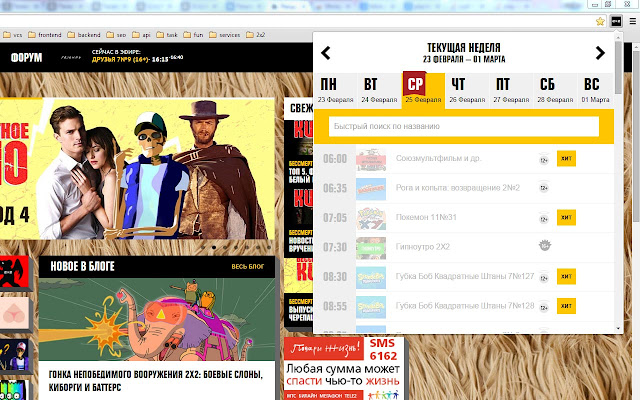Open the vcs bookmarks folder
The height and width of the screenshot is (400, 640).
(13, 35)
